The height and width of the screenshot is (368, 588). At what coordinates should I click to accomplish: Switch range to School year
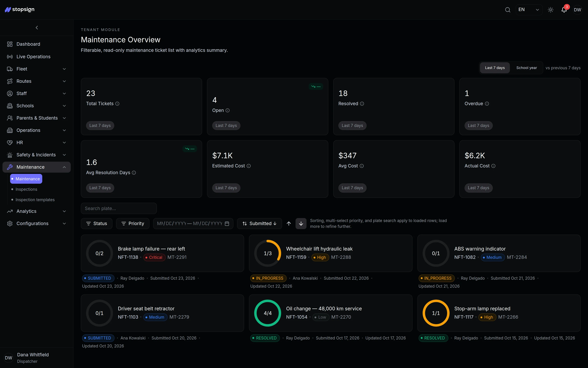click(526, 68)
